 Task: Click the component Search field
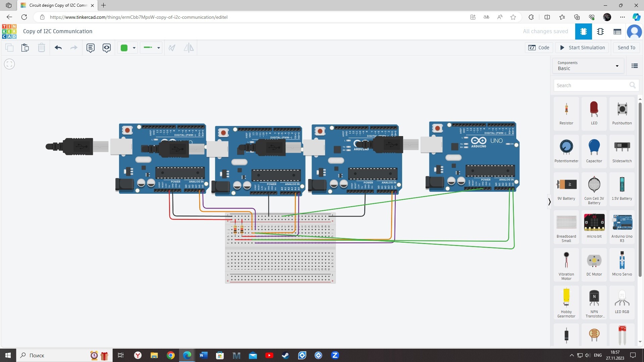[x=596, y=85]
